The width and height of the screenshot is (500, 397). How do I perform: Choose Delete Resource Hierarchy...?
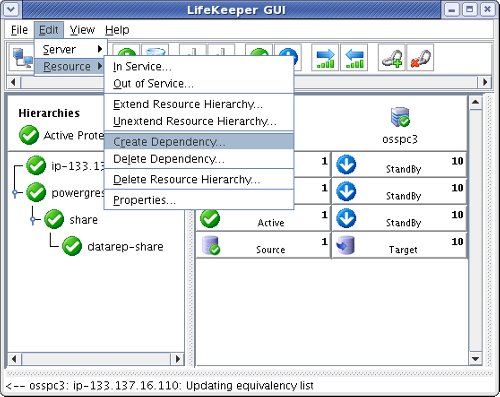point(199,179)
